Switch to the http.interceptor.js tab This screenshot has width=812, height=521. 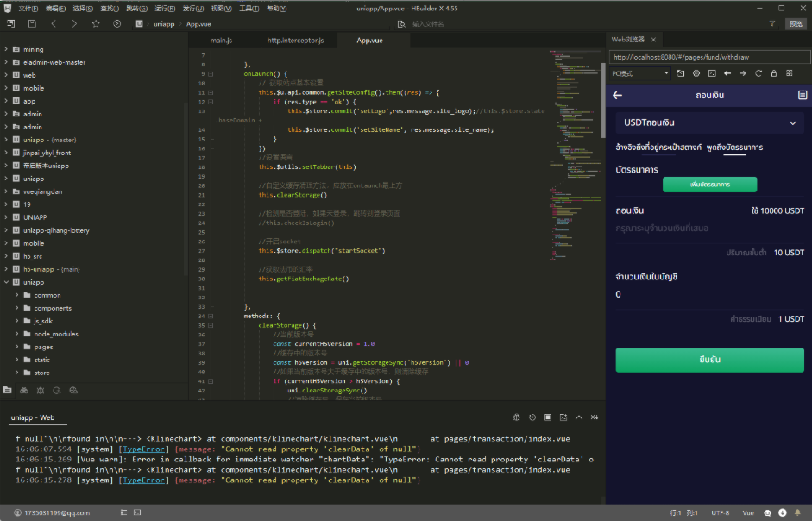[296, 41]
